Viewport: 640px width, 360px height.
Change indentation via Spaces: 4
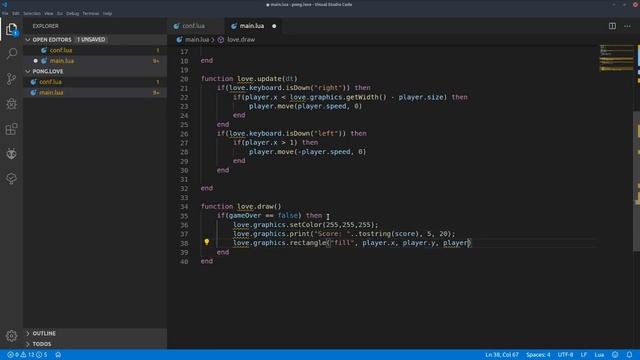[x=538, y=355]
